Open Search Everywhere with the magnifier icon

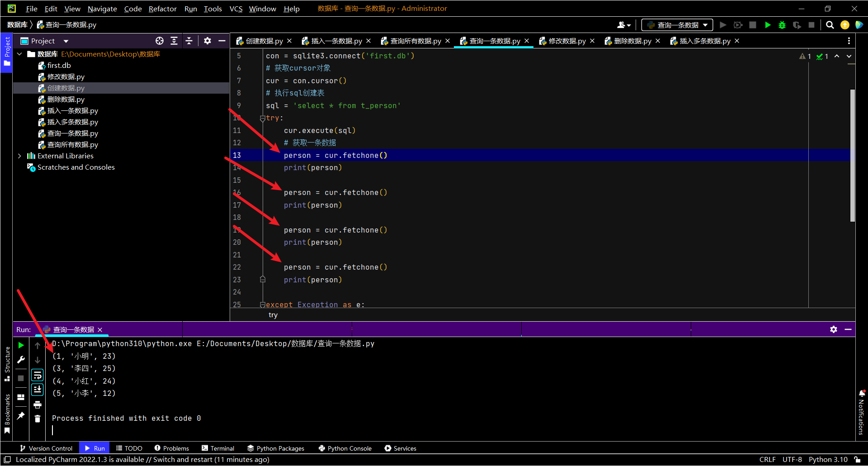pos(830,25)
